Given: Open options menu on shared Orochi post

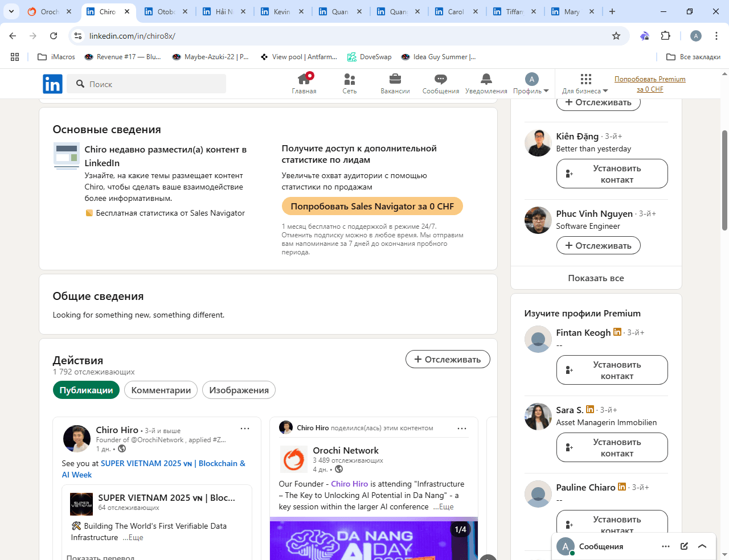Looking at the screenshot, I should (462, 429).
